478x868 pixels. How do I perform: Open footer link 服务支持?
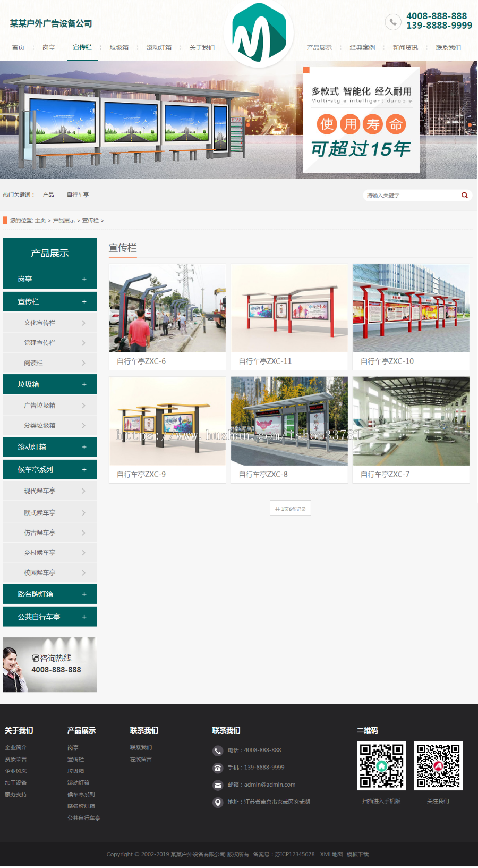pos(16,794)
